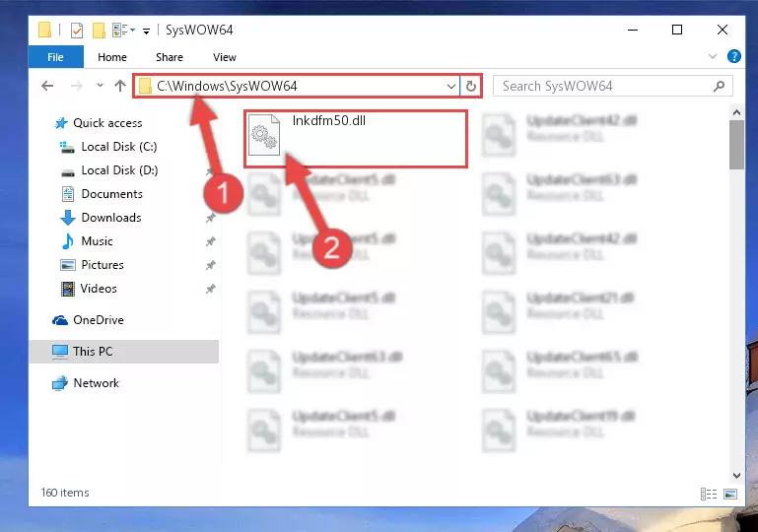Viewport: 758px width, 532px height.
Task: Open the Customize Quick Access Toolbar dropdown
Action: (x=146, y=32)
